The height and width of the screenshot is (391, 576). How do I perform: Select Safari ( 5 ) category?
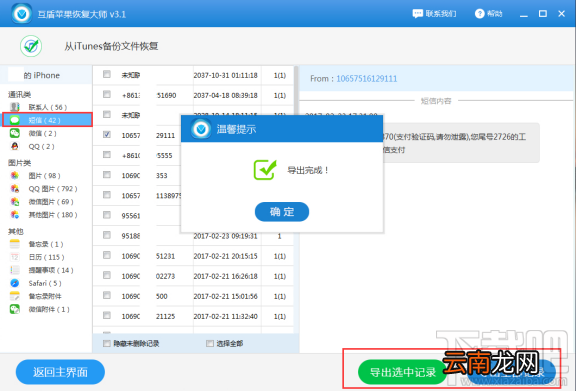[x=45, y=283]
